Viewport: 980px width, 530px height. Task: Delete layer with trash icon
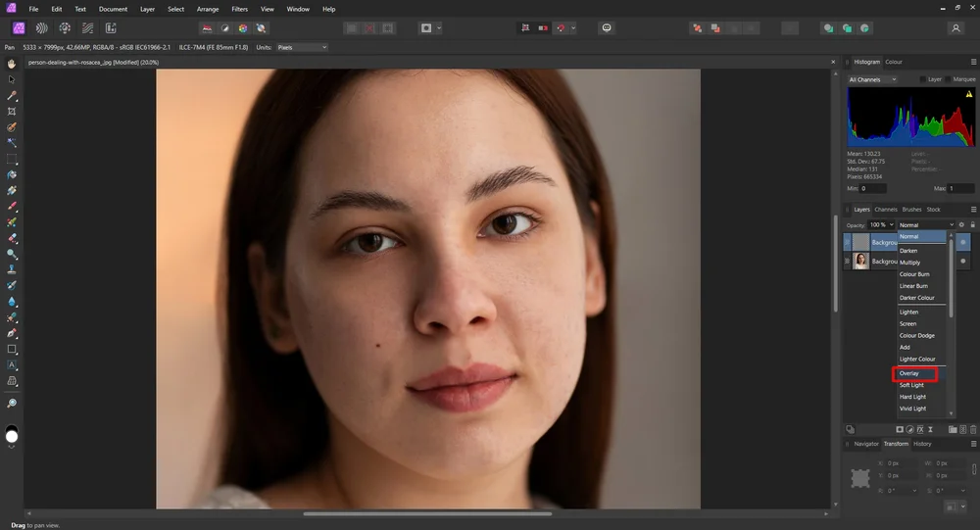tap(973, 429)
